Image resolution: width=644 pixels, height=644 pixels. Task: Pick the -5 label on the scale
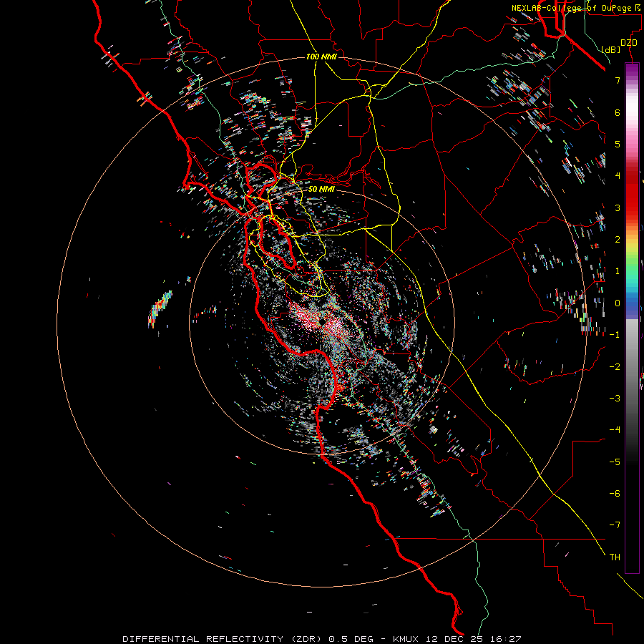click(615, 462)
